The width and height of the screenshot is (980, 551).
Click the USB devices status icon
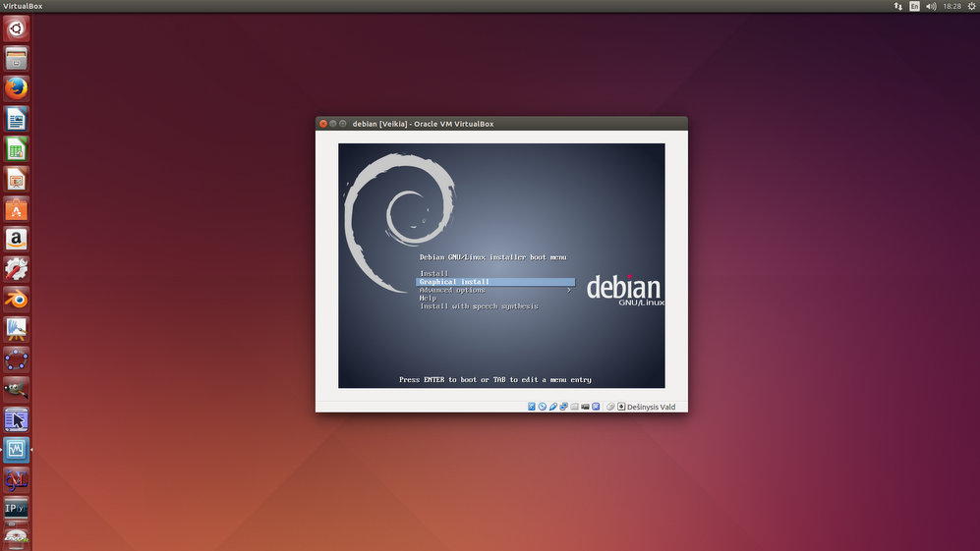click(553, 407)
